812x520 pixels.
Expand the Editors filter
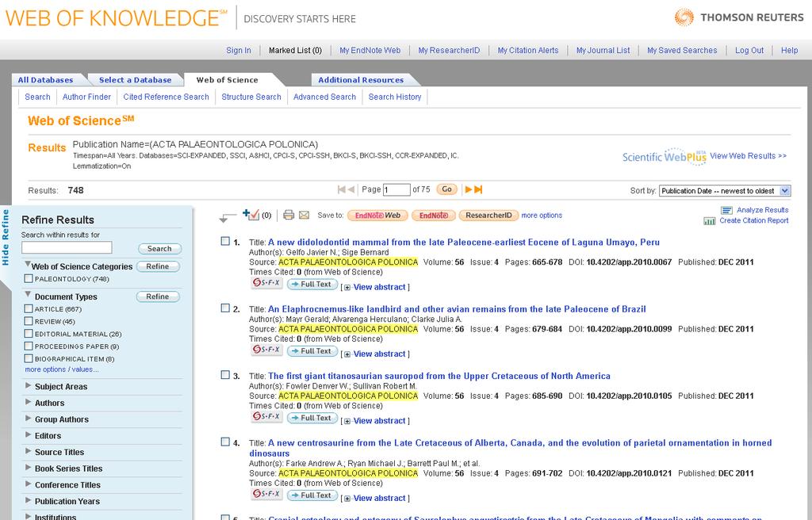[28, 434]
